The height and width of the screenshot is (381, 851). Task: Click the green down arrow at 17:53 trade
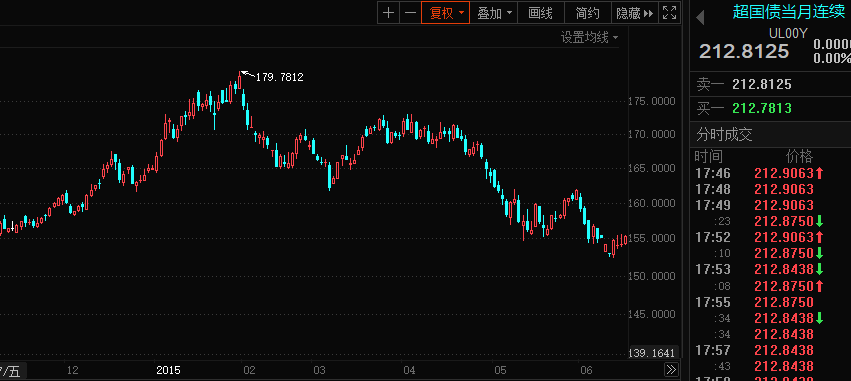820,269
